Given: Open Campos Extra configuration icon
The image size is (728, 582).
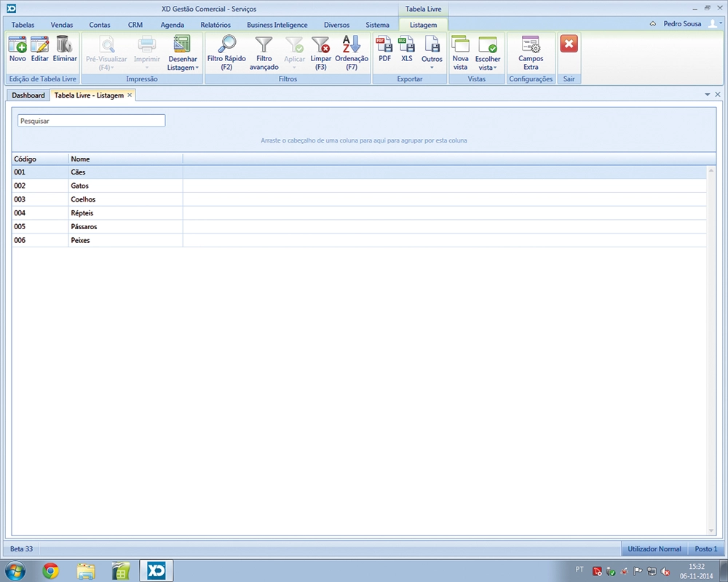Looking at the screenshot, I should tap(531, 45).
